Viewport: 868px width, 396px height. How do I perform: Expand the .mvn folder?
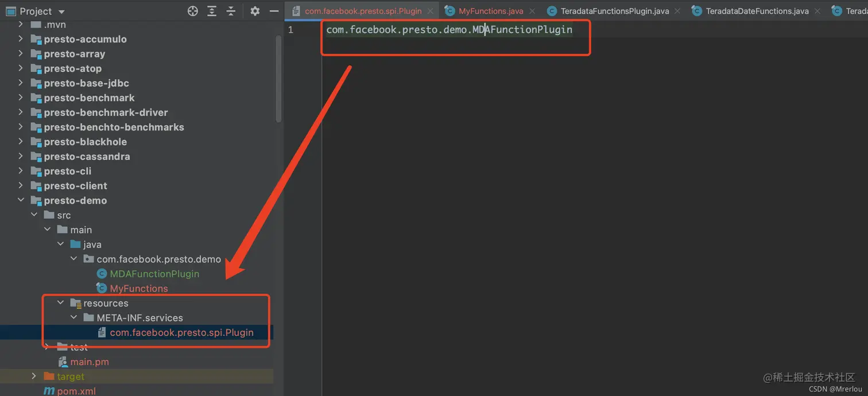point(21,24)
